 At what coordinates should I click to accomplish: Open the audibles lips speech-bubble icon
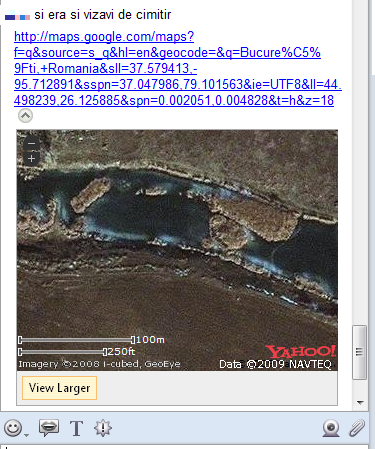[x=49, y=428]
